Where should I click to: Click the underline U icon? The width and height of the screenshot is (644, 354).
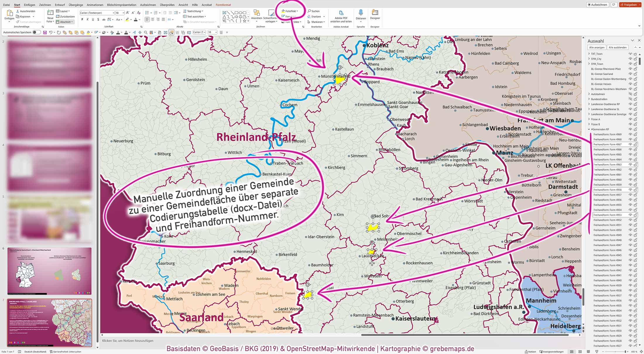(93, 19)
